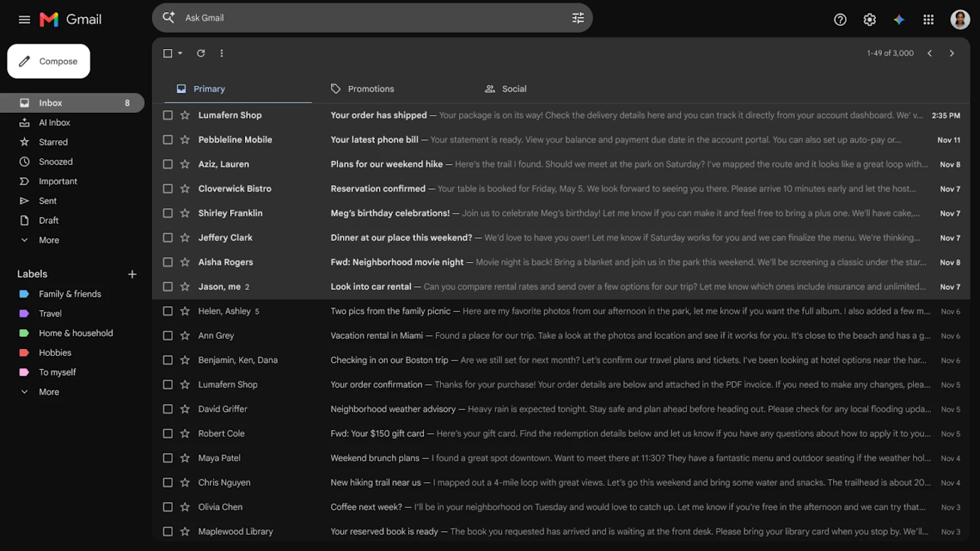Open search filter options icon
The height and width of the screenshot is (551, 980).
coord(578,18)
